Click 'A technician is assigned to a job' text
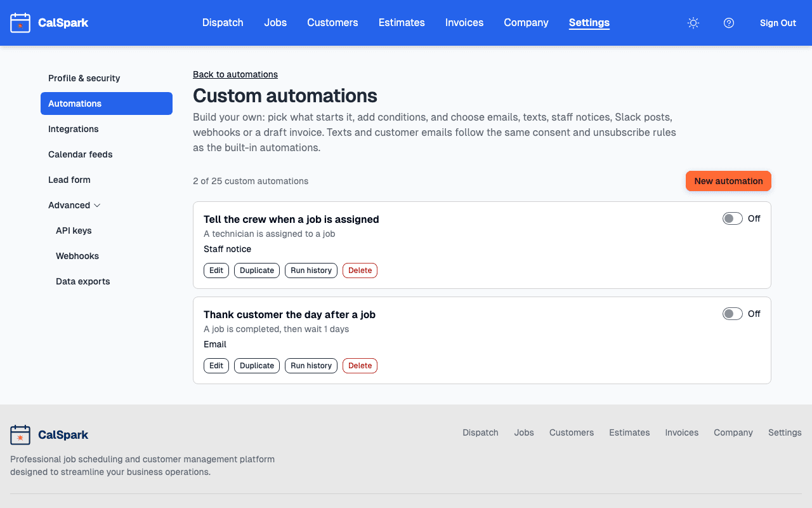 (269, 234)
